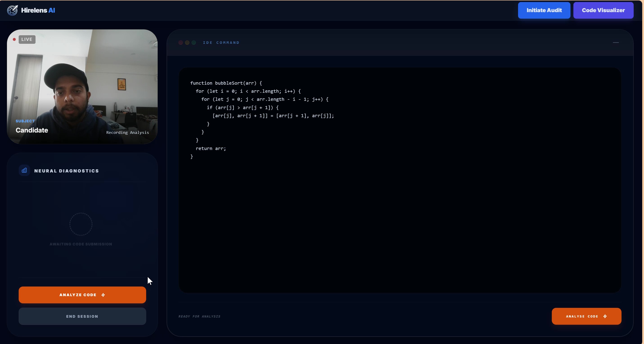Click the Recording Analysis label on video
Viewport: 644px width, 344px height.
coord(127,132)
